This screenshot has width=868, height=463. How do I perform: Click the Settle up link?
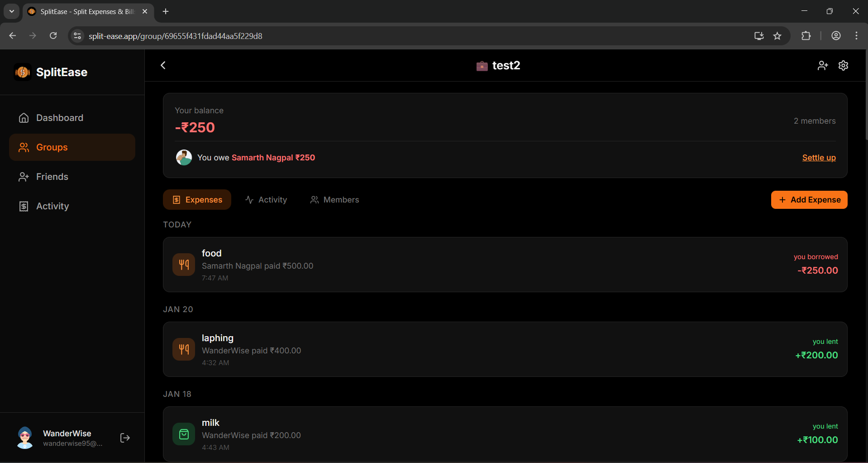(819, 157)
